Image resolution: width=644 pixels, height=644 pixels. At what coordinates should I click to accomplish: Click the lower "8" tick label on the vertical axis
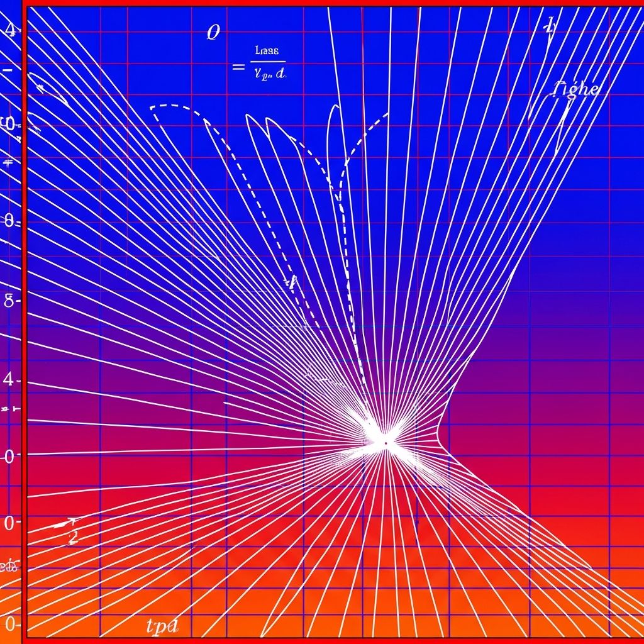tap(9, 300)
